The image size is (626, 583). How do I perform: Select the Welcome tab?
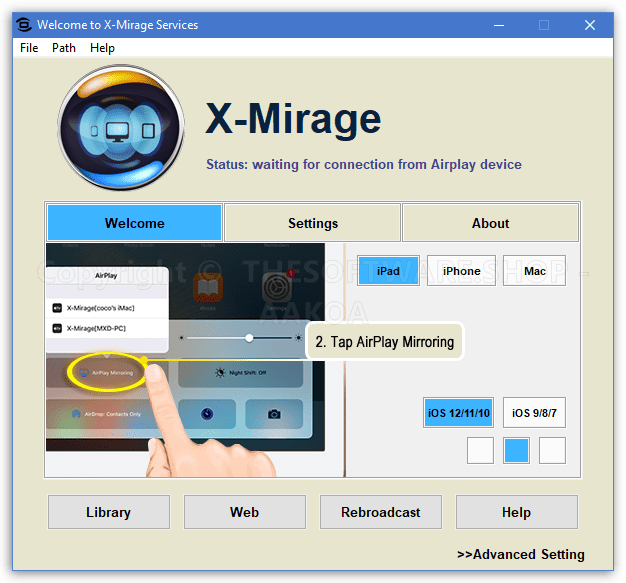tap(134, 223)
